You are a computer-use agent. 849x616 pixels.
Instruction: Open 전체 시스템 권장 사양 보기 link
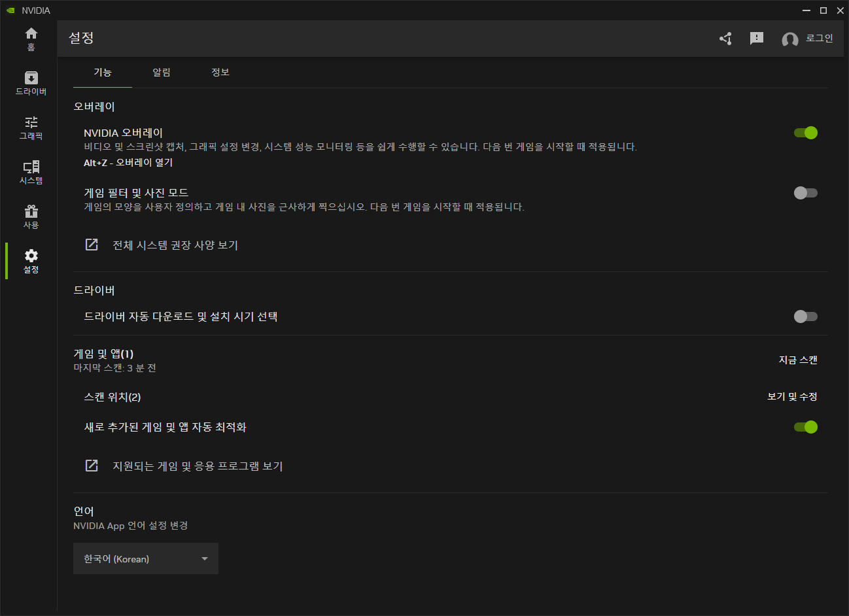(175, 245)
